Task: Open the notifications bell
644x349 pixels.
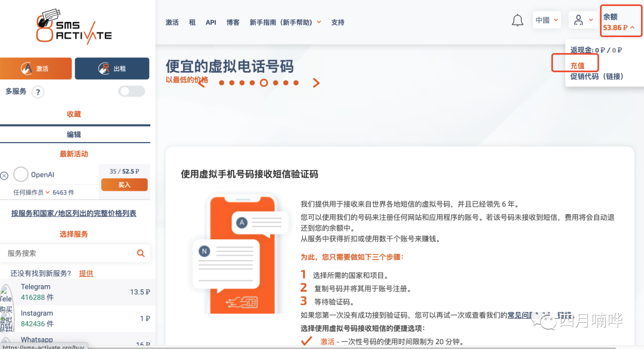Action: pos(518,20)
